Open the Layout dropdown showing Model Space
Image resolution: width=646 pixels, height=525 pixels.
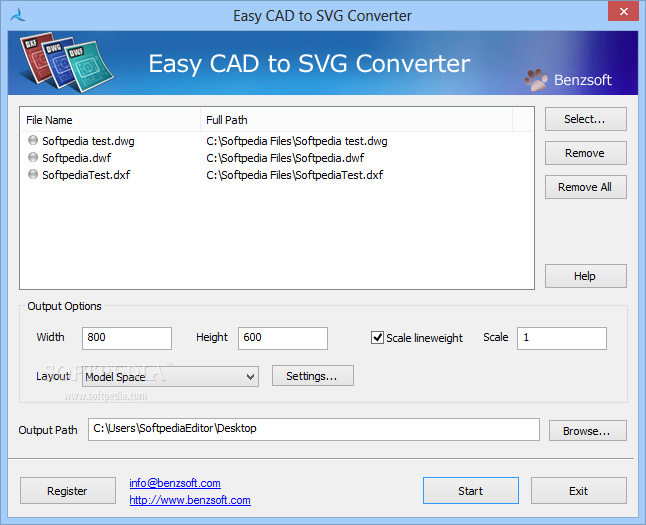pyautogui.click(x=170, y=377)
